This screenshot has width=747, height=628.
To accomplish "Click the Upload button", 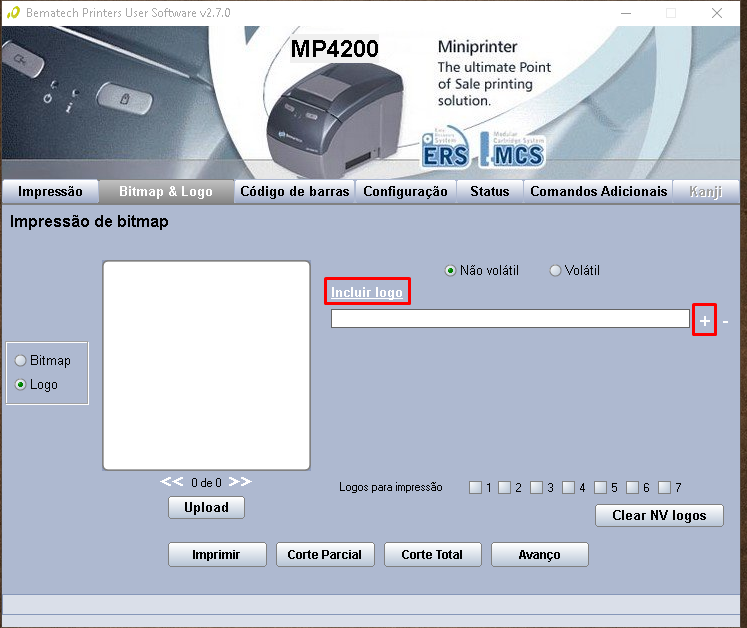I will coord(206,507).
